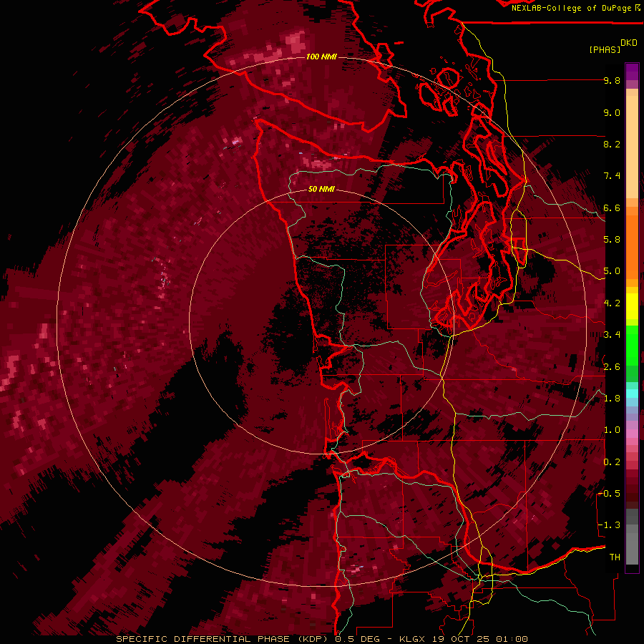The height and width of the screenshot is (644, 644).
Task: Click the 7.4 scale value
Action: tap(612, 176)
